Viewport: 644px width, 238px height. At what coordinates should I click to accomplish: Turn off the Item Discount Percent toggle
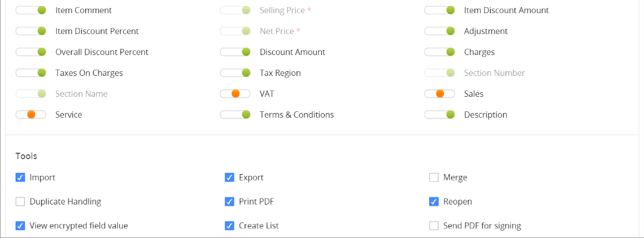[31, 31]
